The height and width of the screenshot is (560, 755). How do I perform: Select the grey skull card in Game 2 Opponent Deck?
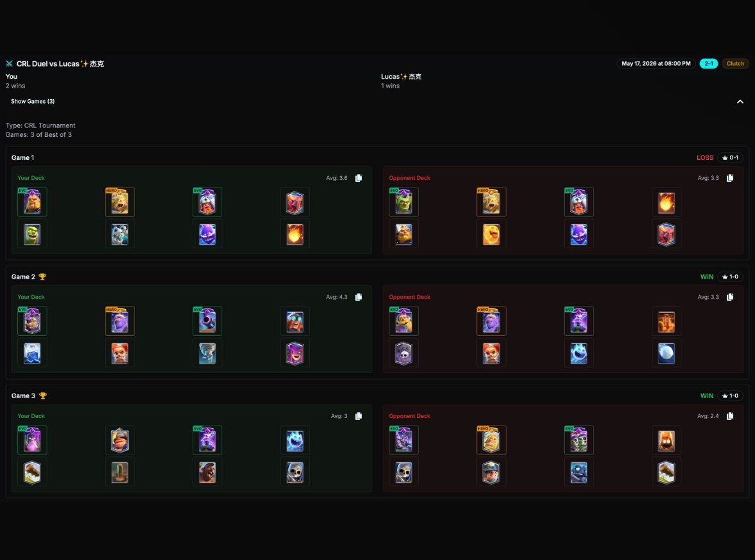coord(403,353)
